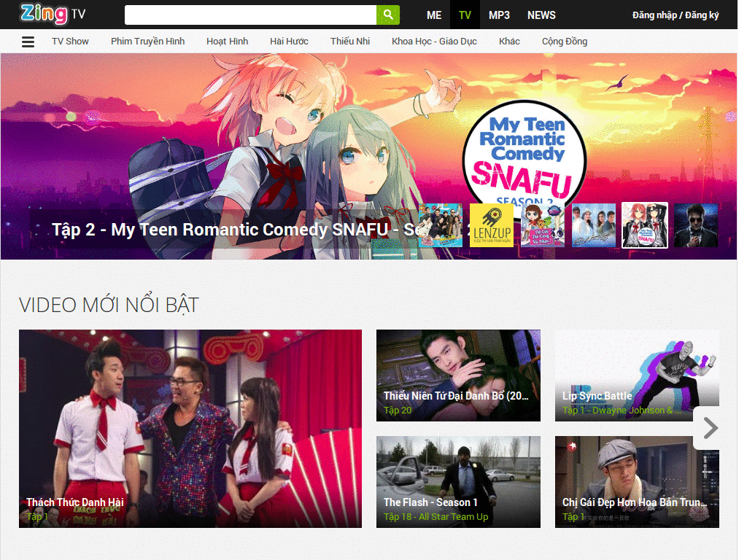This screenshot has width=747, height=560.
Task: Open Phim Truyền Hình category
Action: click(147, 42)
